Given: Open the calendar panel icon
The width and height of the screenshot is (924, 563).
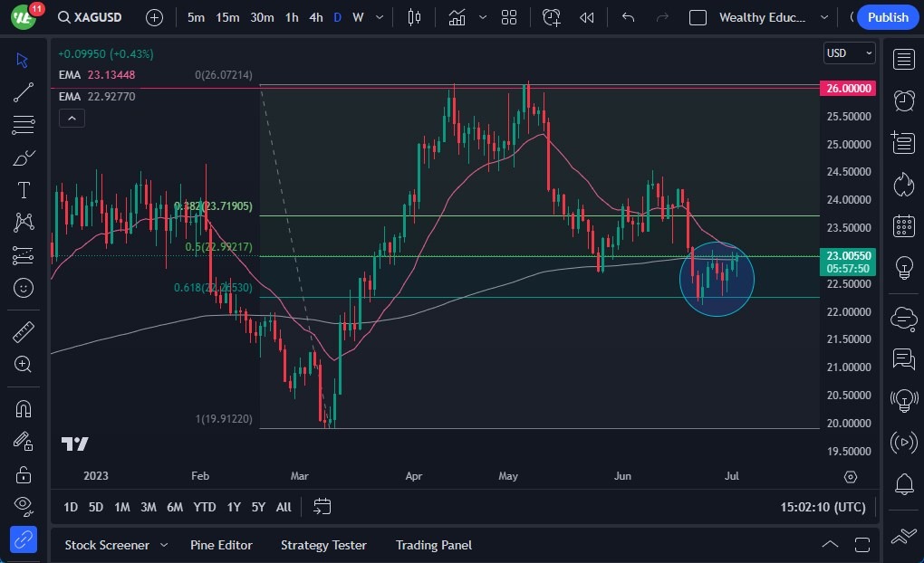Looking at the screenshot, I should [903, 225].
